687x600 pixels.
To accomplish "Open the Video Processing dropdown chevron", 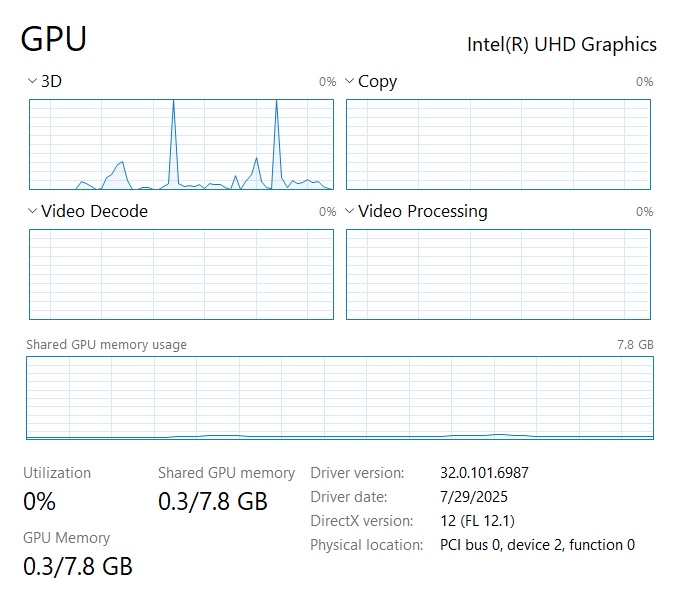I will click(x=350, y=212).
